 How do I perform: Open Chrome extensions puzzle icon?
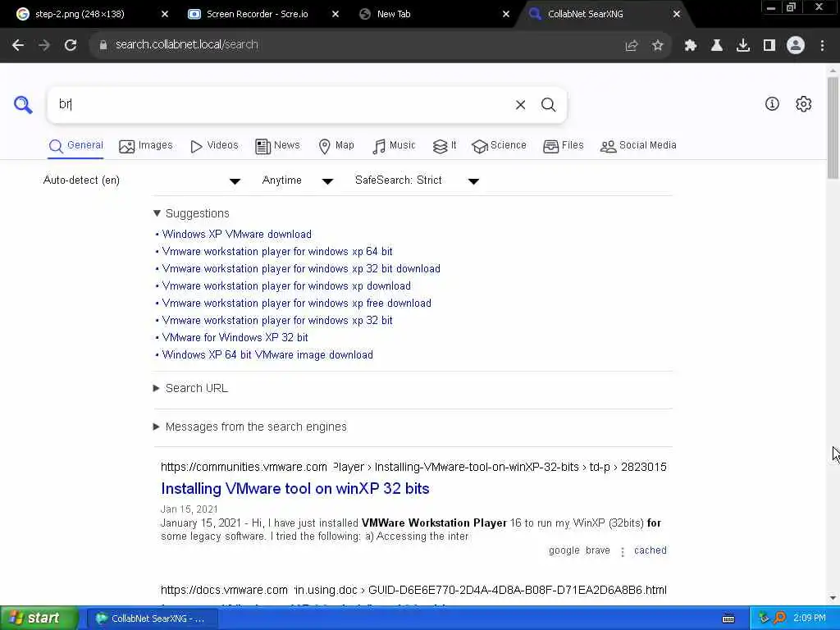coord(691,46)
